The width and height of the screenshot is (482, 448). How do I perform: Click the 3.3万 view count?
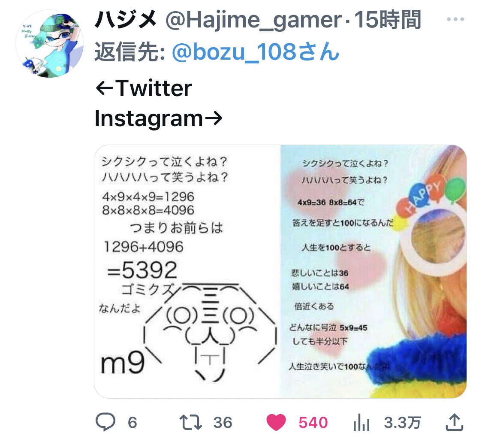pyautogui.click(x=402, y=422)
